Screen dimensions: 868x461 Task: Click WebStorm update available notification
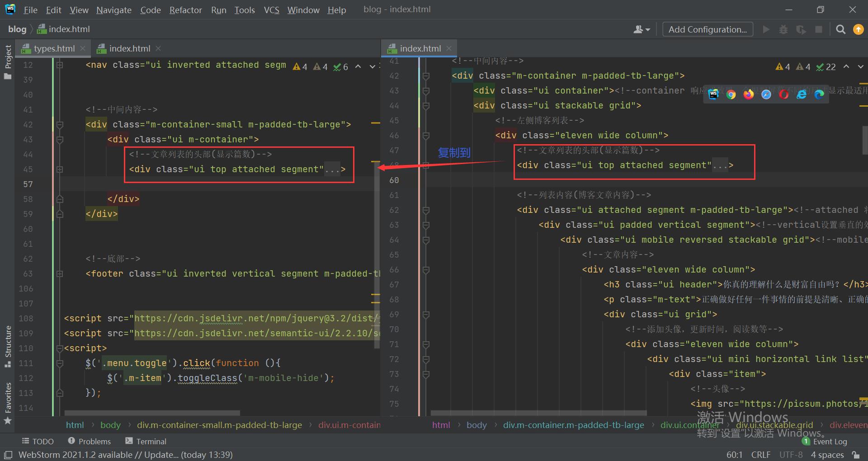[x=126, y=455]
